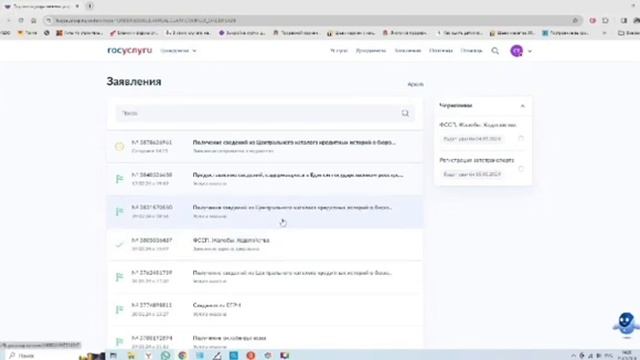640x360 pixels.
Task: Click flag icon of highlighted application row
Action: pos(119,211)
